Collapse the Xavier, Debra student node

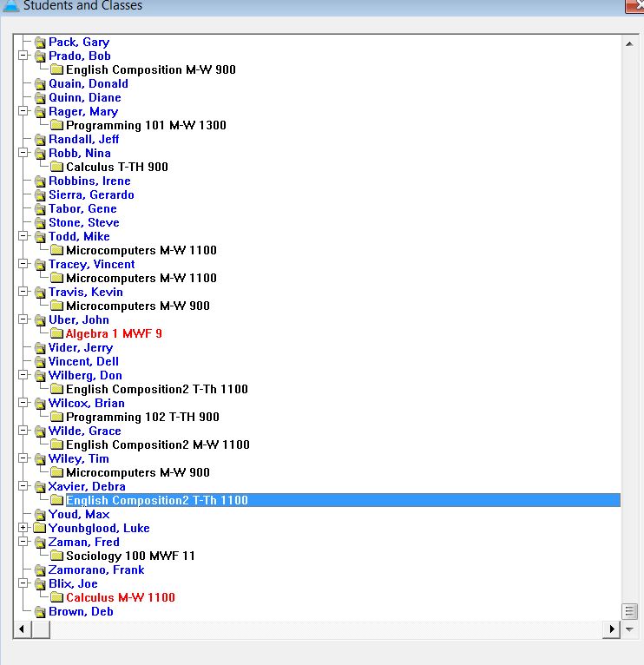click(x=23, y=486)
